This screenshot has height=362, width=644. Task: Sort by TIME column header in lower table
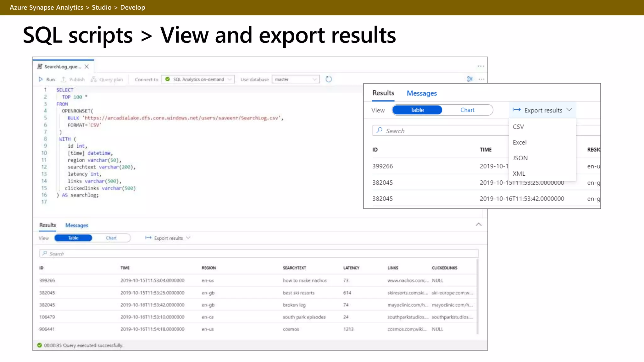click(x=125, y=268)
